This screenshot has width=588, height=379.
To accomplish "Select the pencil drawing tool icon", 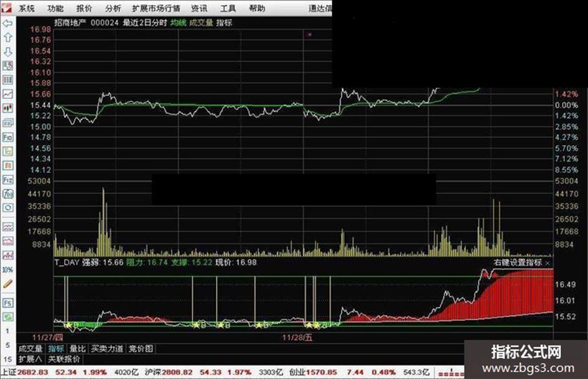I will tap(7, 284).
